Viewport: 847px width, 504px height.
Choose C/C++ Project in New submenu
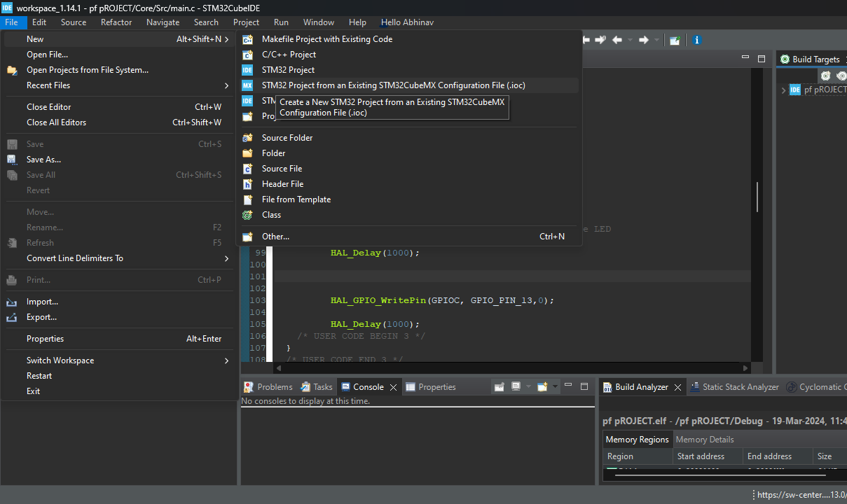coord(409,55)
